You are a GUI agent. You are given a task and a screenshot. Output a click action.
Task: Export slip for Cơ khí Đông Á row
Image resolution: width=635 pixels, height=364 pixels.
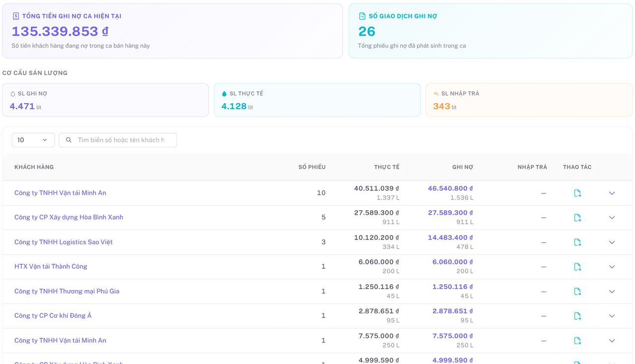click(x=577, y=315)
